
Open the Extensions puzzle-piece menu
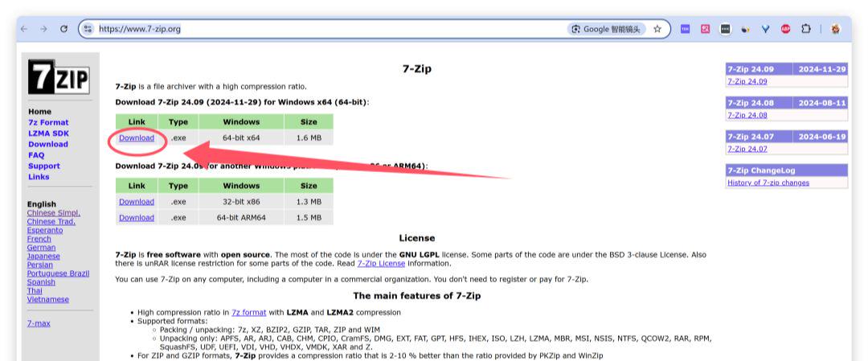pyautogui.click(x=805, y=29)
